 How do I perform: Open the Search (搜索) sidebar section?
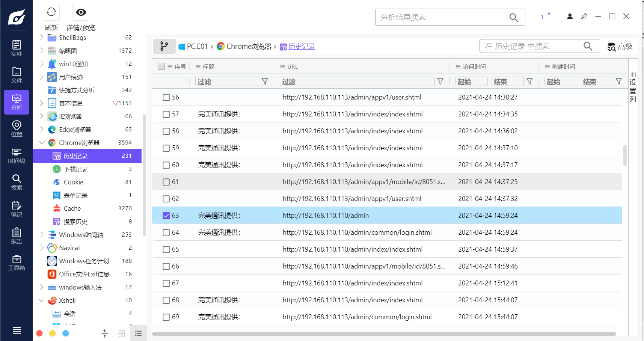[17, 182]
